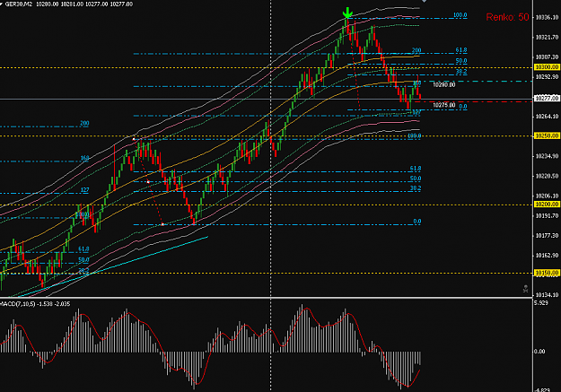Image resolution: width=561 pixels, height=392 pixels.
Task: Select the 38.2 Fibonacci label just below 10300 line
Action: pyautogui.click(x=461, y=72)
